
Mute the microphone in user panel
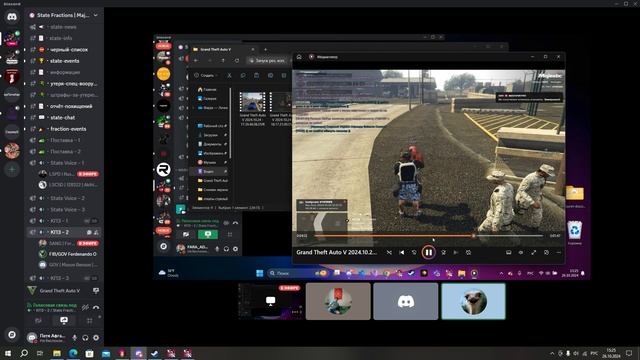[74, 338]
